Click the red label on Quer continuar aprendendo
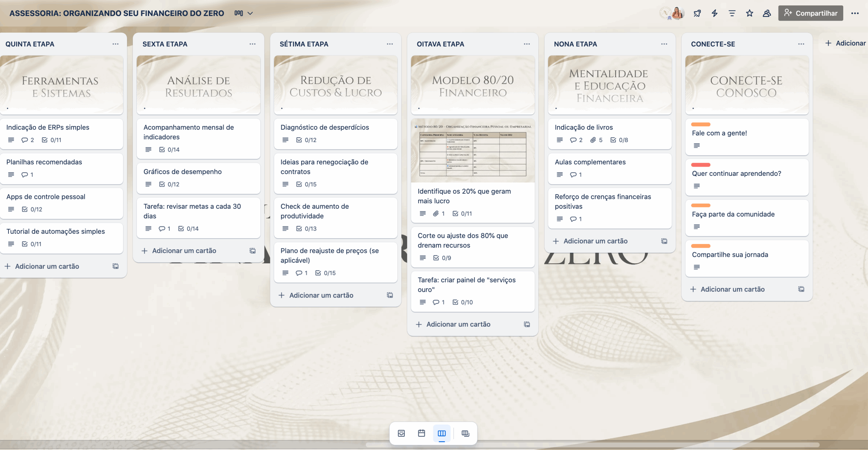The height and width of the screenshot is (450, 868). [x=701, y=165]
